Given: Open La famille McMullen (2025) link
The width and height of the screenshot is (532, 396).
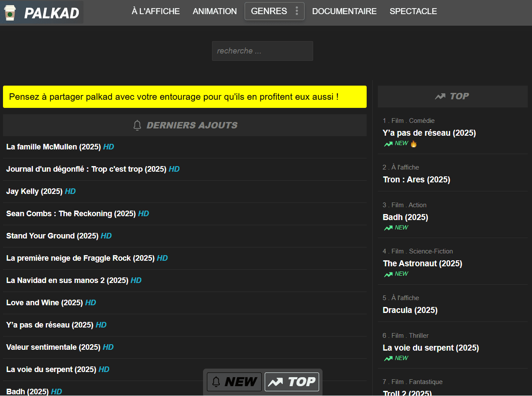Looking at the screenshot, I should (54, 147).
